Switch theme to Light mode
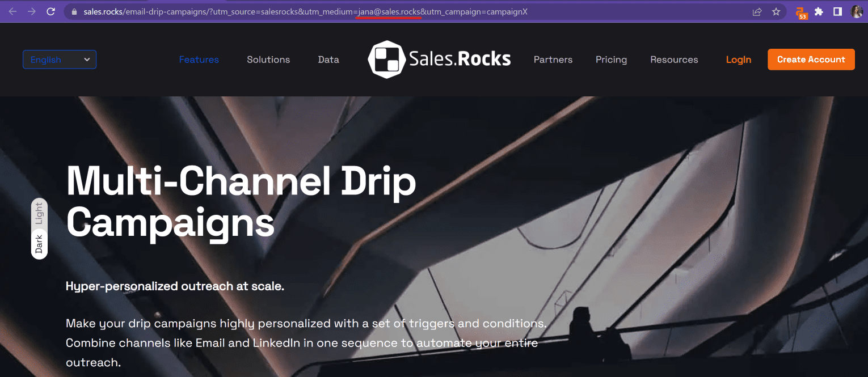Image resolution: width=868 pixels, height=377 pixels. (39, 213)
